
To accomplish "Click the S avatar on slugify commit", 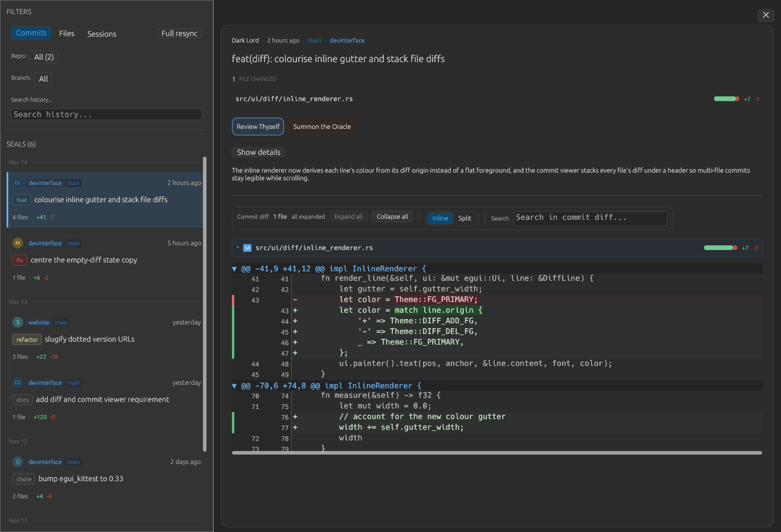I will coord(18,322).
